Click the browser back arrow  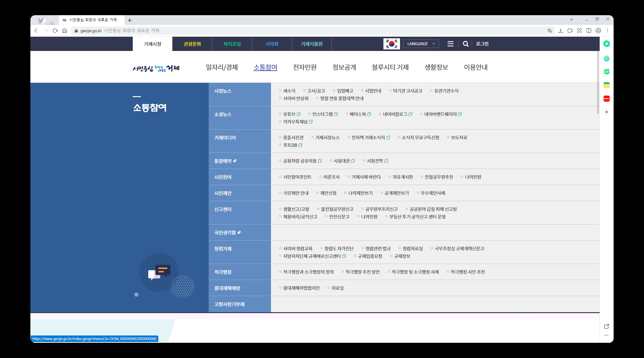point(36,31)
